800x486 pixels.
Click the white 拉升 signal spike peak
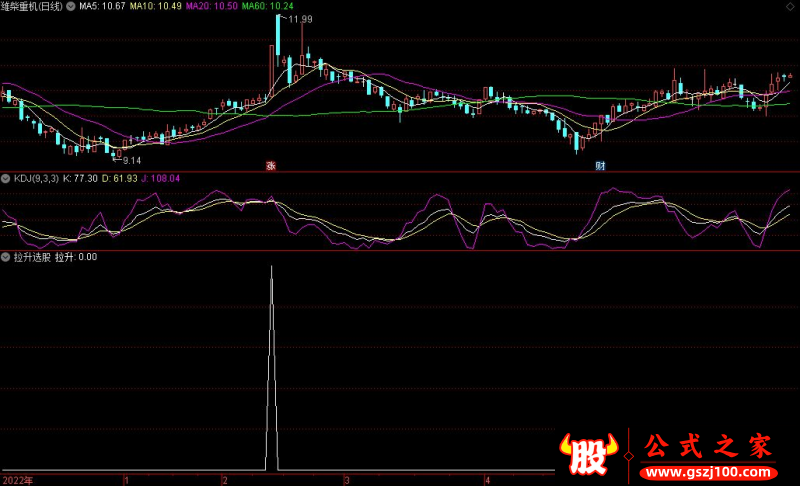271,268
